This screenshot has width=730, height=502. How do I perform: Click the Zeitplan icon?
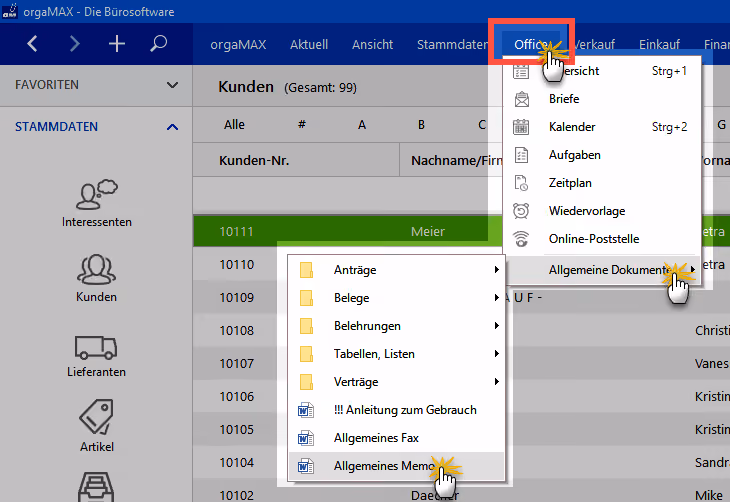click(x=521, y=183)
